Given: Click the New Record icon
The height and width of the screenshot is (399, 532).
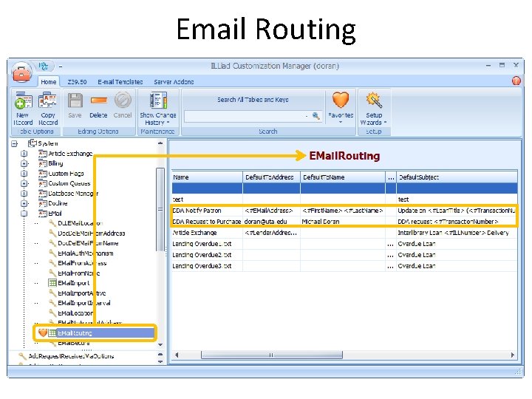Looking at the screenshot, I should point(23,100).
